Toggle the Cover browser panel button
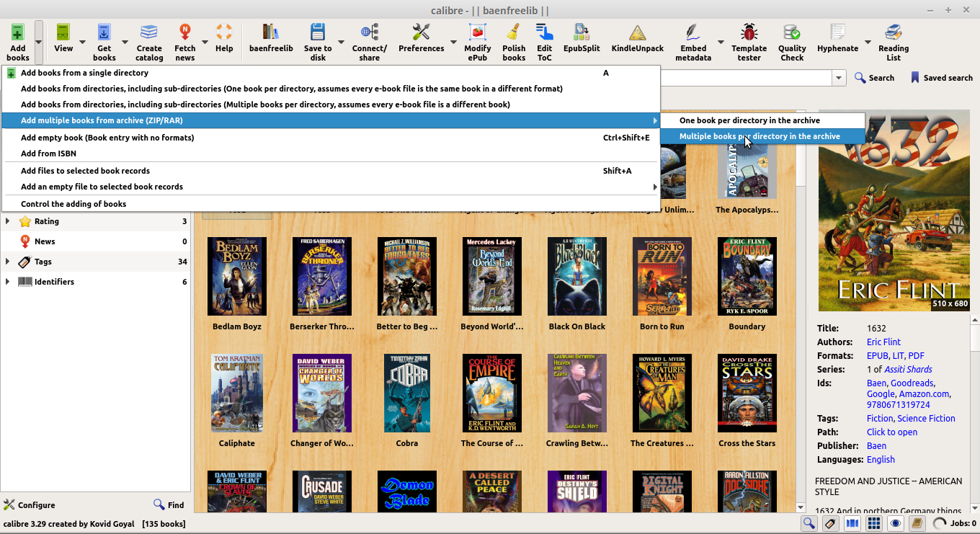The height and width of the screenshot is (534, 980). coord(852,524)
